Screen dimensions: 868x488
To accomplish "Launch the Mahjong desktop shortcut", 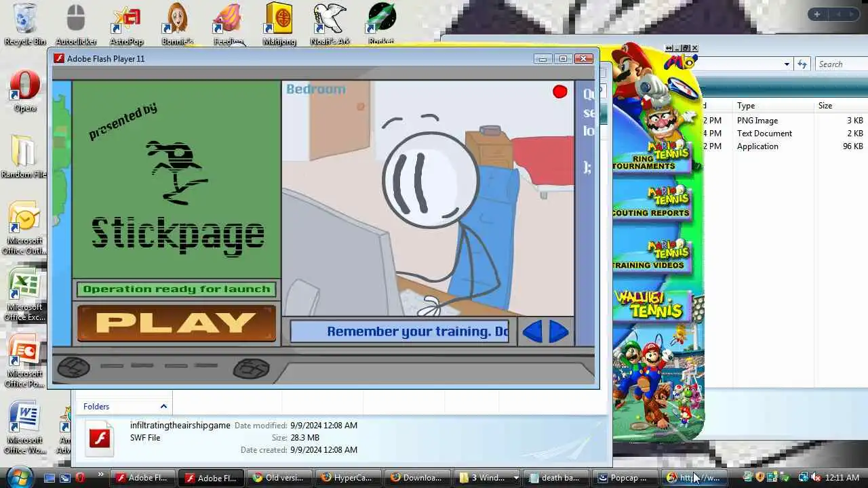I will (x=279, y=22).
